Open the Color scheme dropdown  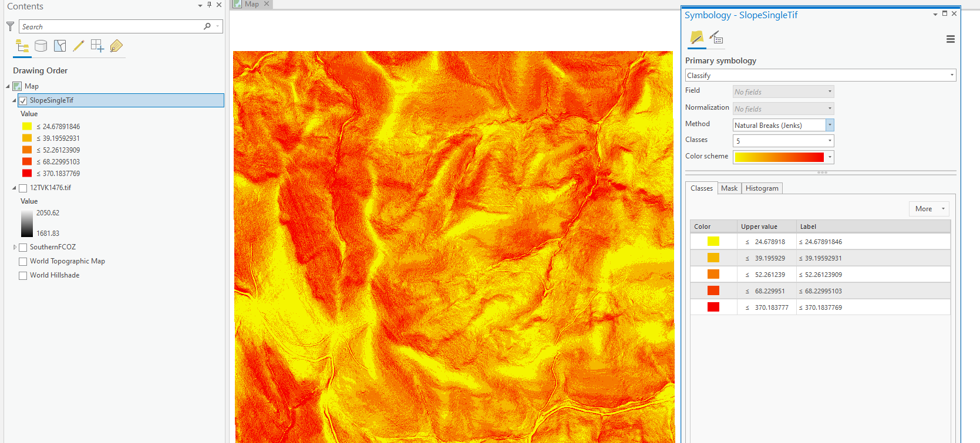coord(830,157)
